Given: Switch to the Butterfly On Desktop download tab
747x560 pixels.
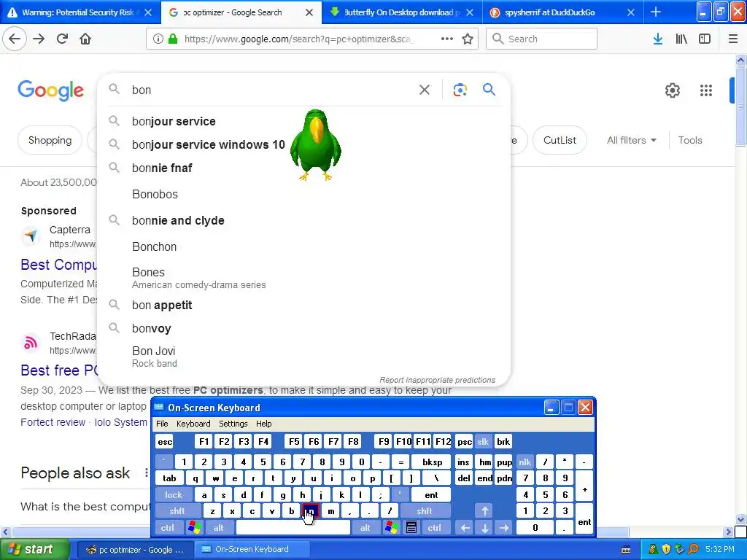Looking at the screenshot, I should 403,12.
